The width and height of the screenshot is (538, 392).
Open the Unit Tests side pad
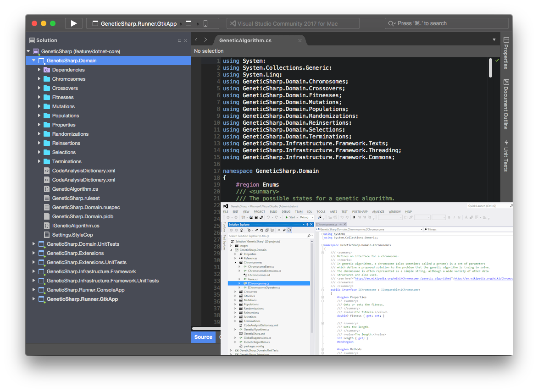[506, 156]
